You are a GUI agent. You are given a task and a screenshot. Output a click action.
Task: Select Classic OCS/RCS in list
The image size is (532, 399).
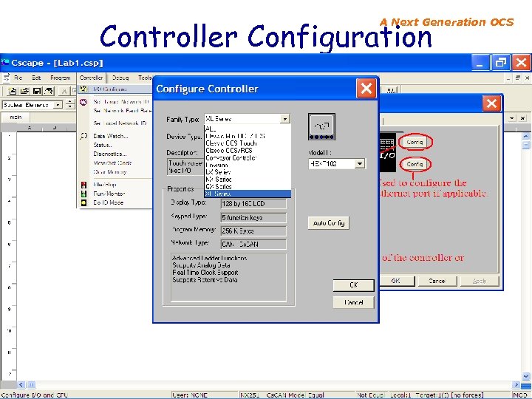tap(248, 150)
